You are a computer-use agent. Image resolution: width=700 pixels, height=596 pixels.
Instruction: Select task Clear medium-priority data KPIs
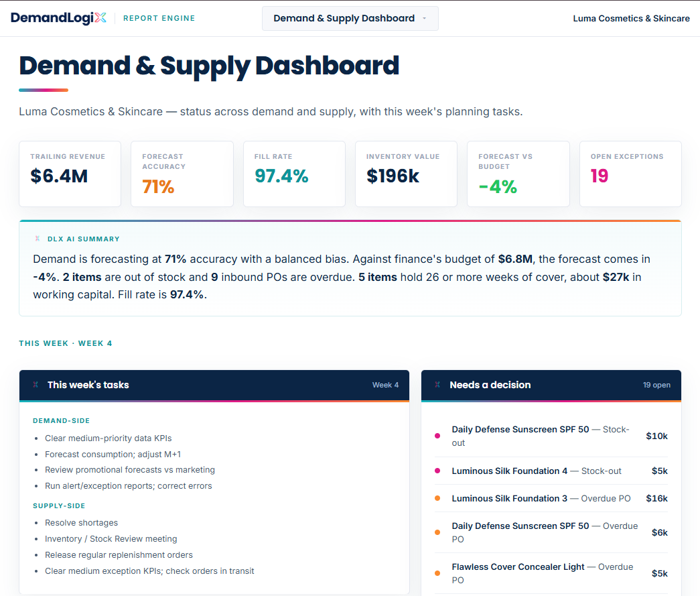108,438
